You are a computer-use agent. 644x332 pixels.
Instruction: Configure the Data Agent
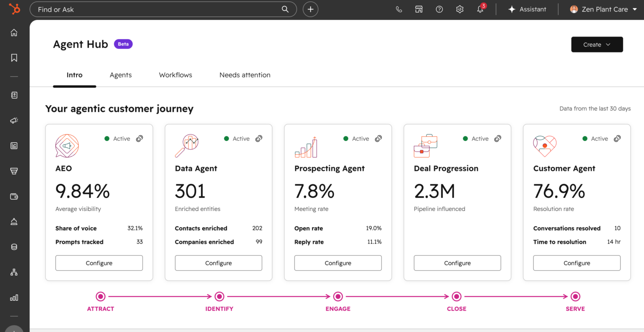pos(219,263)
